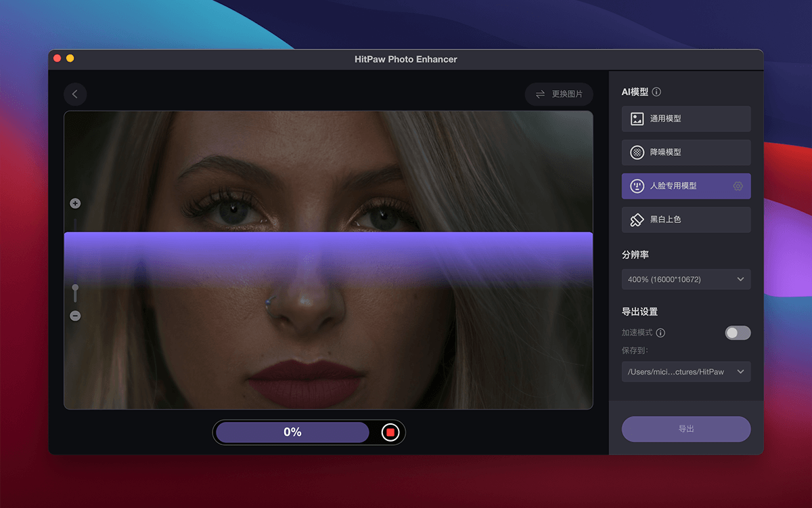This screenshot has height=508, width=812.
Task: Open the info icon next to AI模型
Action: coord(656,92)
